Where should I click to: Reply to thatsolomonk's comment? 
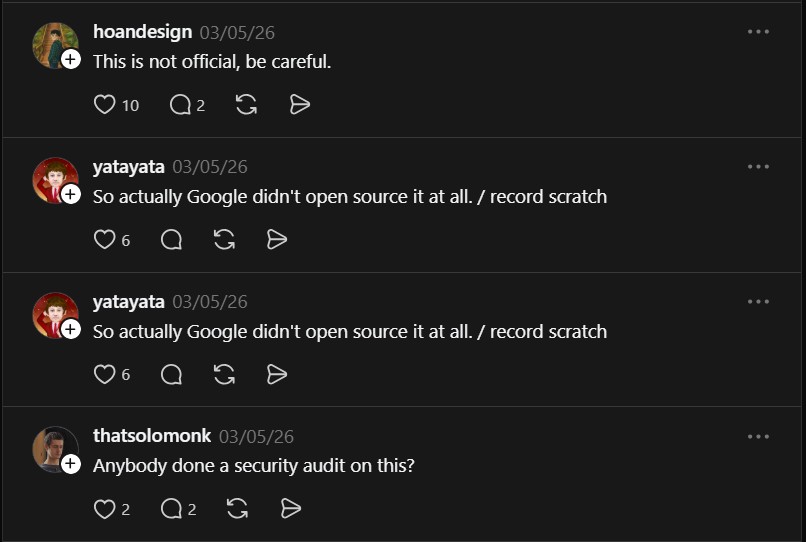tap(172, 509)
